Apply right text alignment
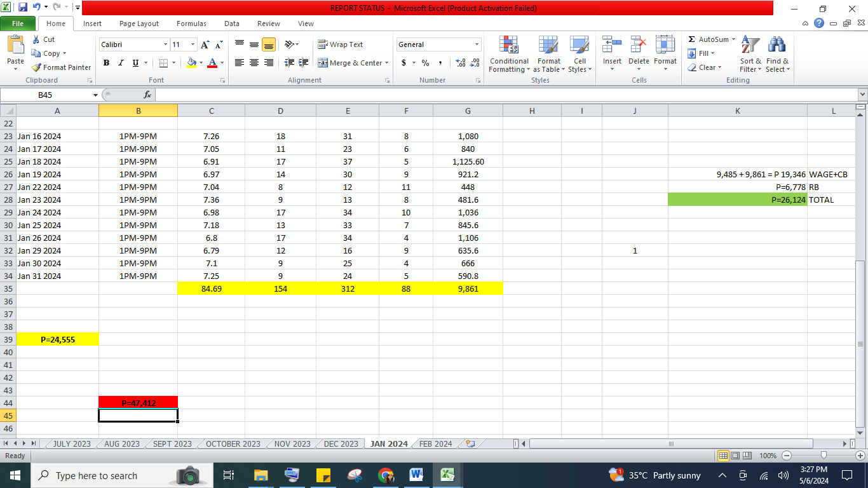The height and width of the screenshot is (488, 868). coord(269,63)
